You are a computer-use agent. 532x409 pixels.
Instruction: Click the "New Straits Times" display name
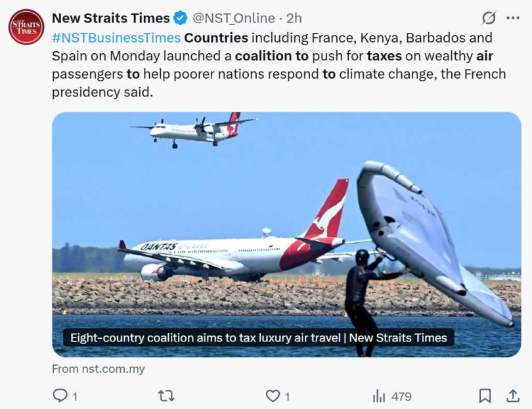click(110, 18)
